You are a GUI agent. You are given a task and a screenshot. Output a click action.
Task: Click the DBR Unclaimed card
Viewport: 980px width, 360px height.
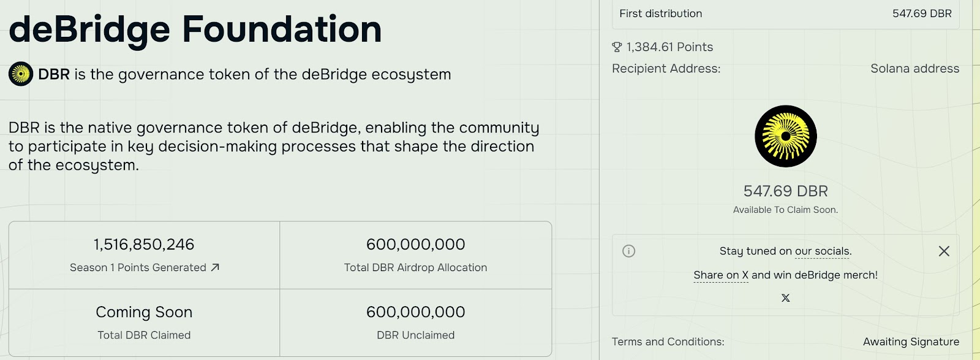coord(415,323)
